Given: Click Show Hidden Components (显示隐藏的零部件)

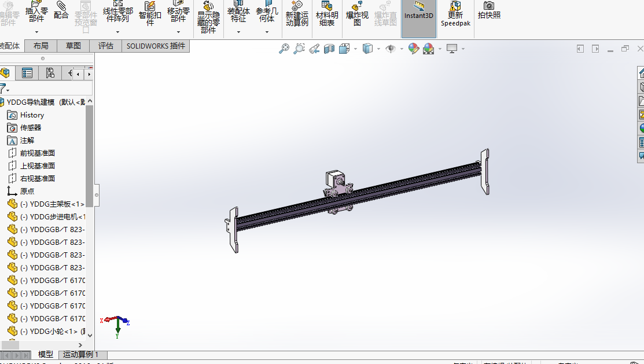Looking at the screenshot, I should 208,17.
